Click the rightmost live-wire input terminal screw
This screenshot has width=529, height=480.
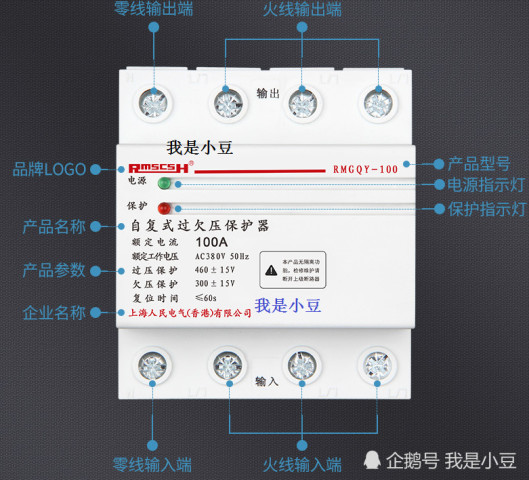(377, 366)
